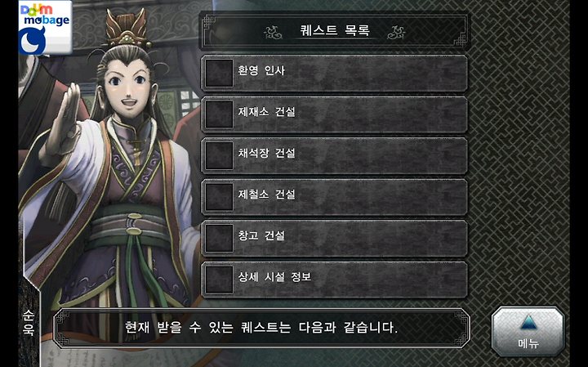Tick the checkbox beside 상세 시설 정보
Image resolution: width=588 pixels, height=367 pixels.
pyautogui.click(x=219, y=280)
